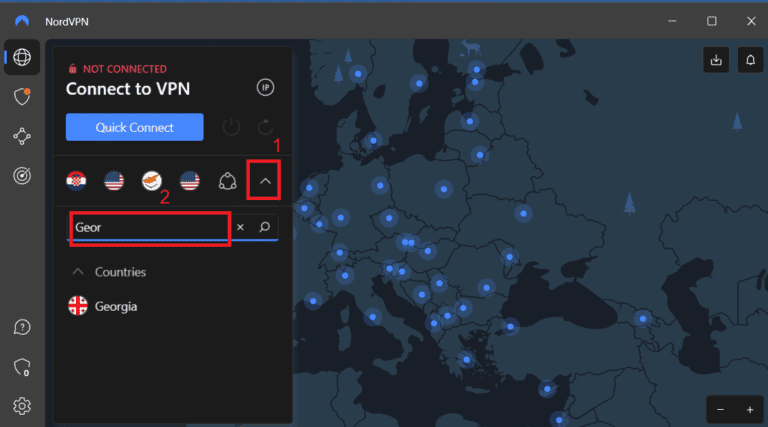
Task: Open the shield with zero badge icon
Action: pyautogui.click(x=22, y=367)
